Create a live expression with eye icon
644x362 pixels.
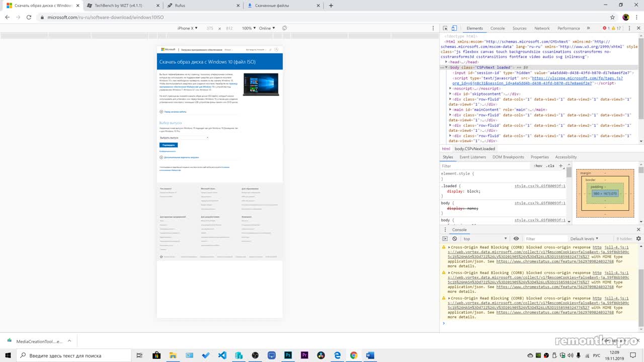click(516, 239)
